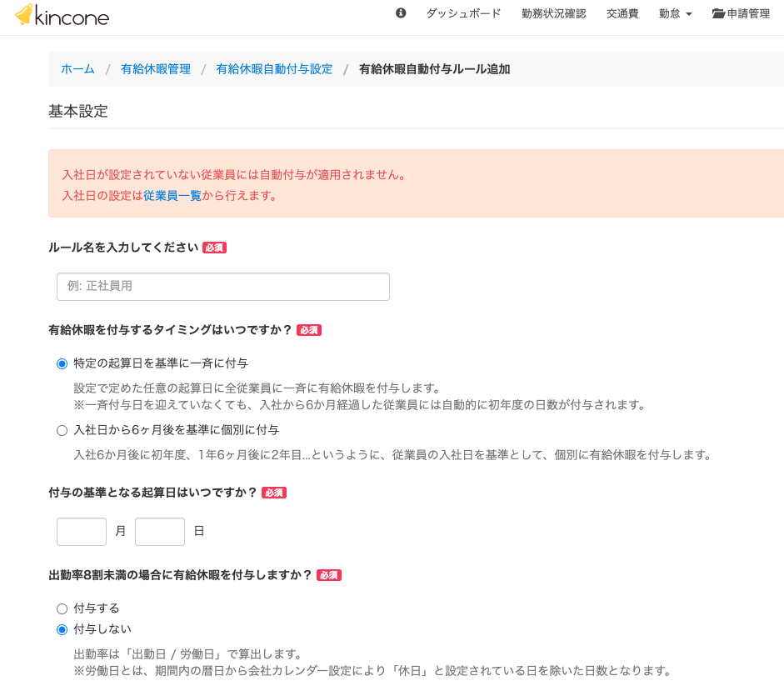Viewport: 784px width, 696px height.
Task: Navigate to 有給休暇管理 breadcrumb
Action: tap(156, 69)
